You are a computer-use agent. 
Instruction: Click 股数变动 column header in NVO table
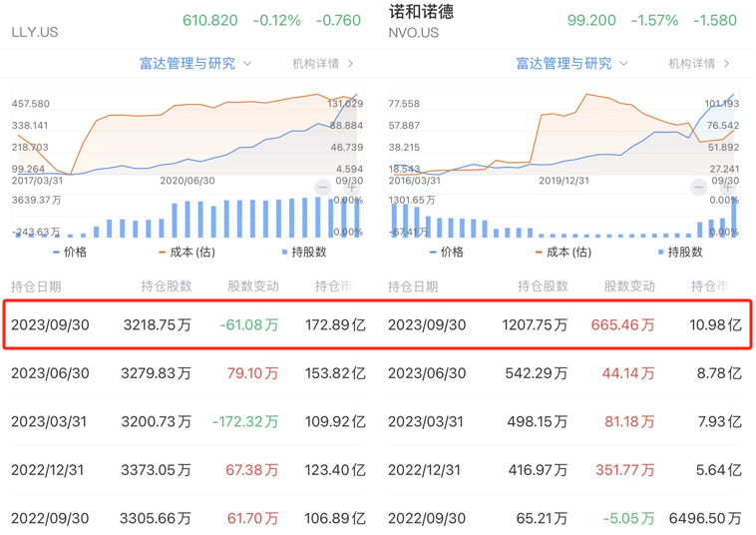point(629,286)
